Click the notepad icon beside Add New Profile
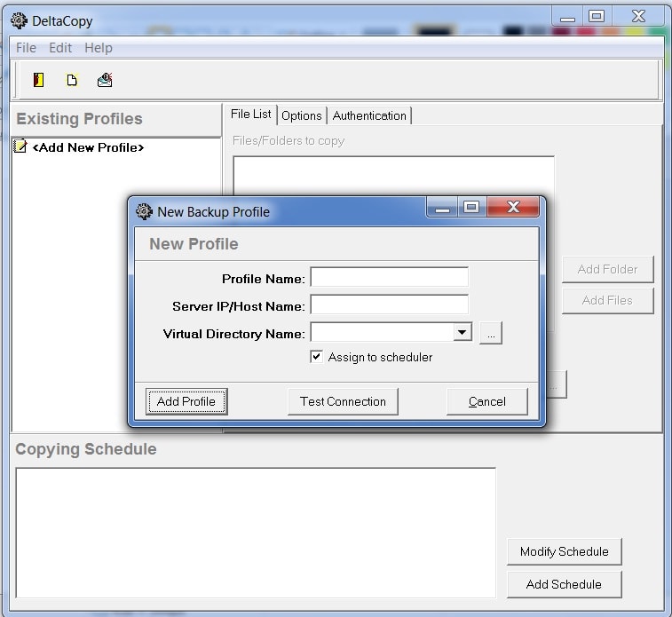The height and width of the screenshot is (617, 672). 20,147
